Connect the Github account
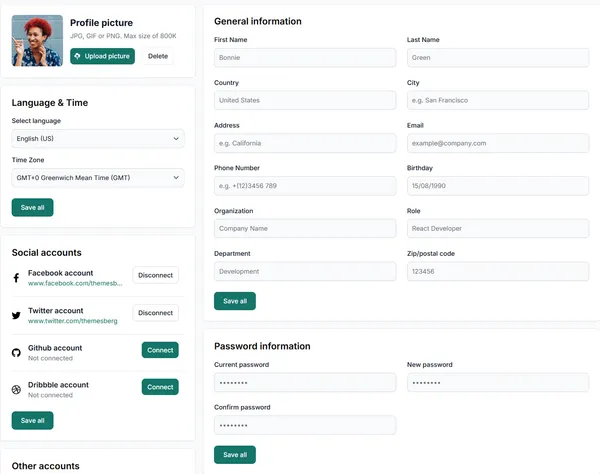 160,350
